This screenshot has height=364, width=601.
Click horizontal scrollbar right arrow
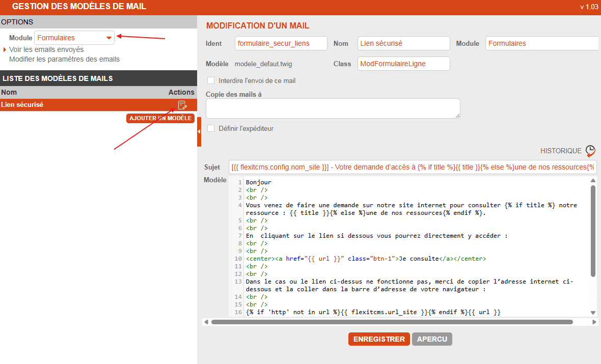[594, 322]
